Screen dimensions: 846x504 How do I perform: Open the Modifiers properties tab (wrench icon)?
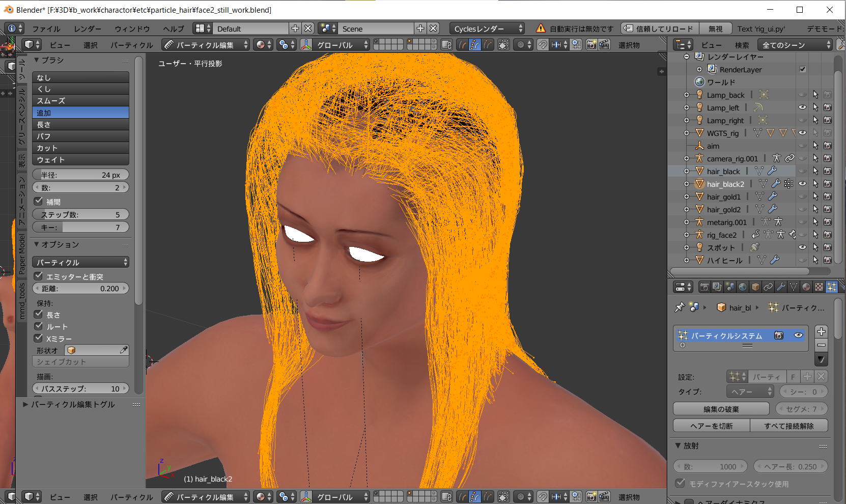tap(781, 287)
